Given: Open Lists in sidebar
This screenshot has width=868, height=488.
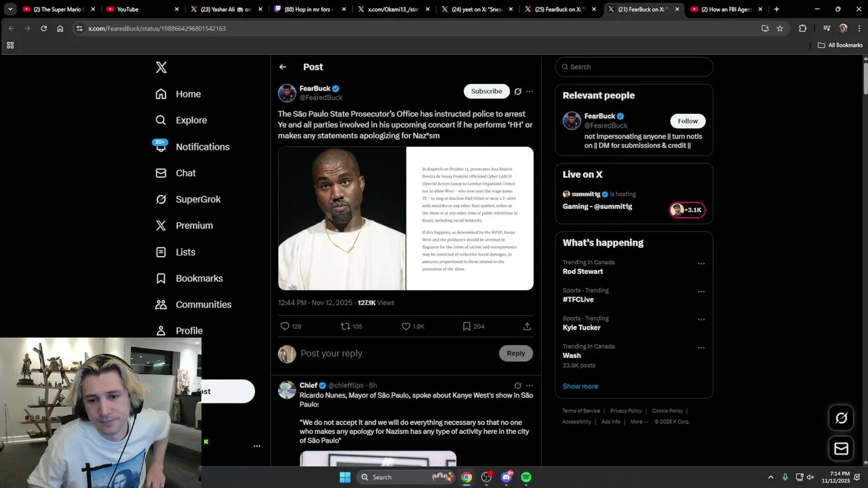Looking at the screenshot, I should [x=176, y=252].
